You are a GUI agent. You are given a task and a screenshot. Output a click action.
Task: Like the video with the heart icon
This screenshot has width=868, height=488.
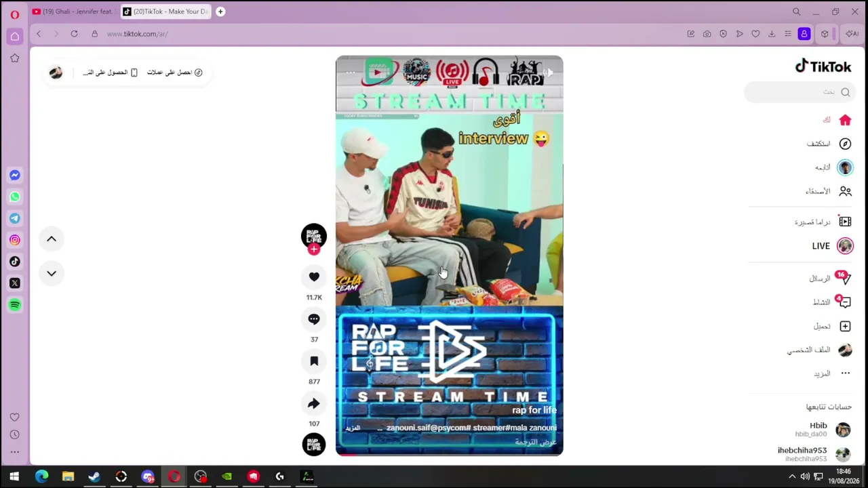[x=314, y=277]
